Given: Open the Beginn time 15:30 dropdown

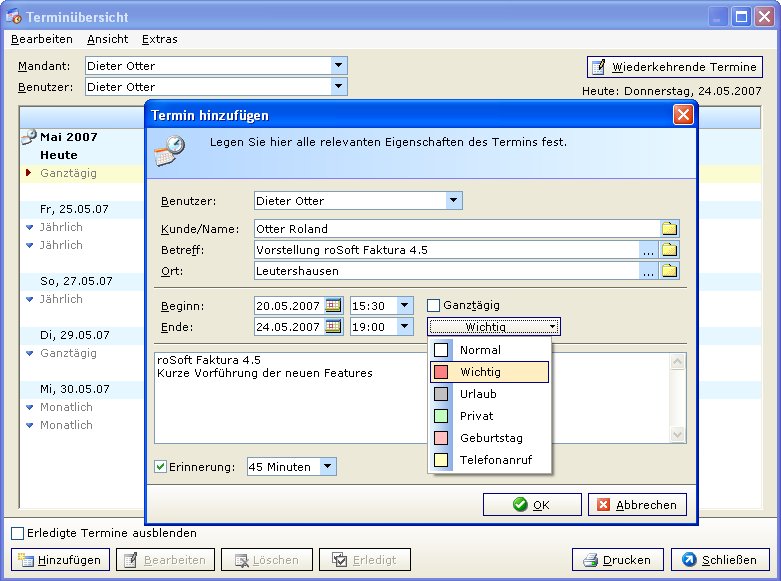Looking at the screenshot, I should (404, 305).
